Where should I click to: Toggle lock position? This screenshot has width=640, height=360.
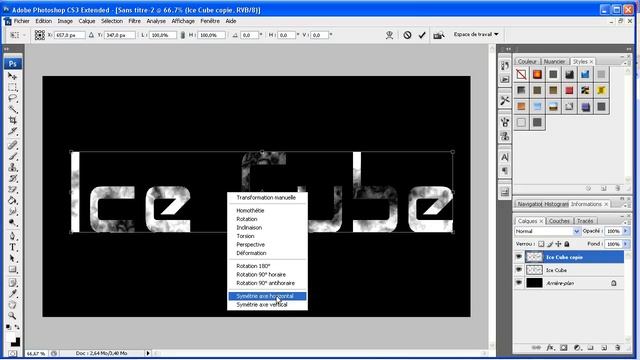pos(558,244)
